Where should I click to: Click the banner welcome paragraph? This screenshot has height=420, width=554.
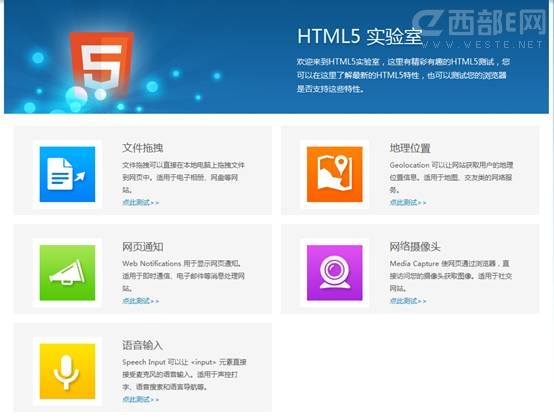(403, 75)
